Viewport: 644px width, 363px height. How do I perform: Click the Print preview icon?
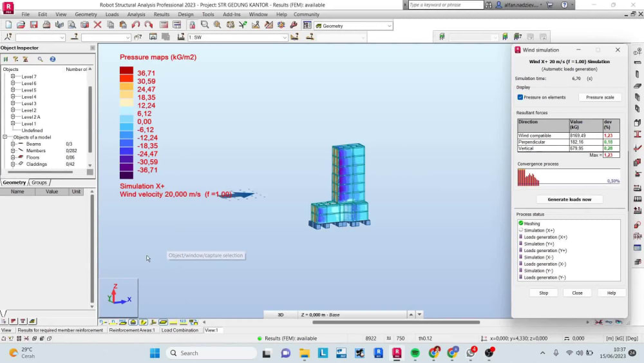point(72,26)
